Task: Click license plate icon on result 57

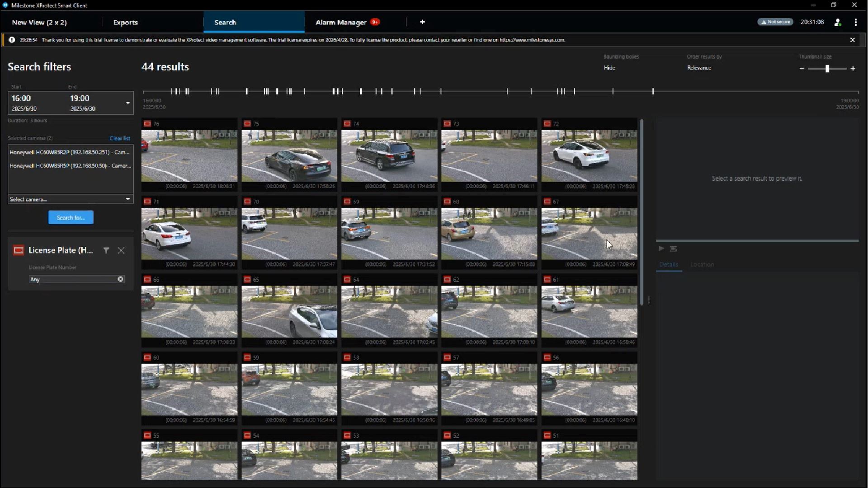Action: click(447, 357)
